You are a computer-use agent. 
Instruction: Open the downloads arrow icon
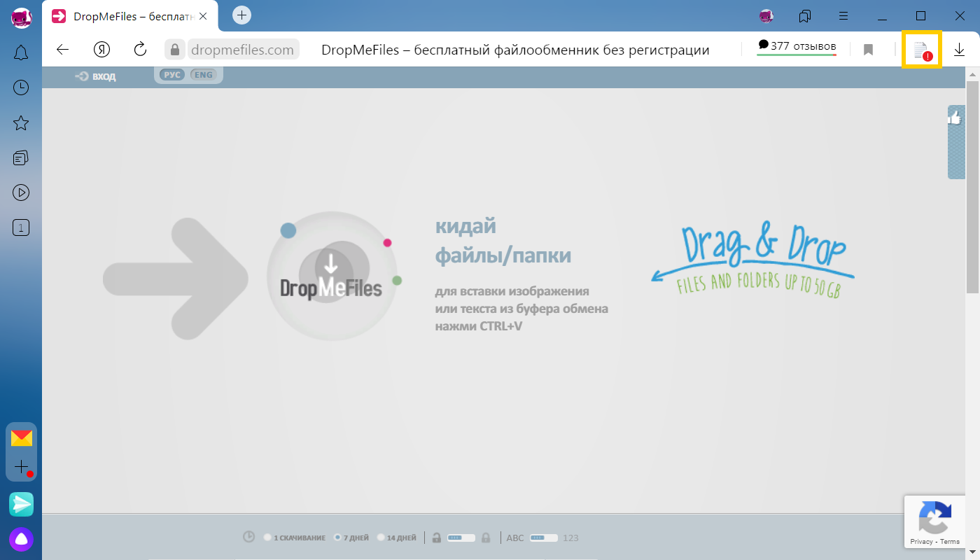[959, 50]
